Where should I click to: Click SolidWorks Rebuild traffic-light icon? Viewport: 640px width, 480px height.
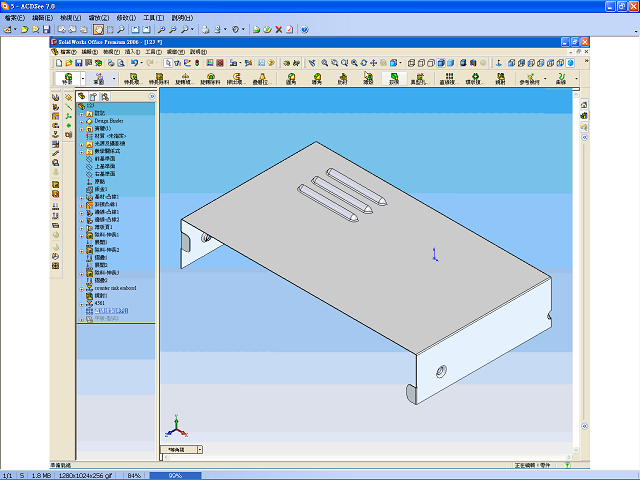[x=197, y=63]
